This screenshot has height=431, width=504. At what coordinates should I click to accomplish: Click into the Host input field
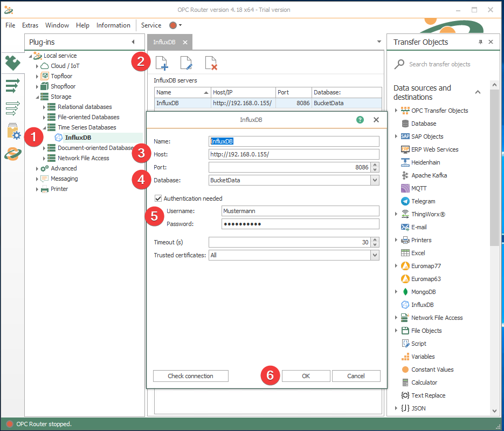[x=294, y=154]
